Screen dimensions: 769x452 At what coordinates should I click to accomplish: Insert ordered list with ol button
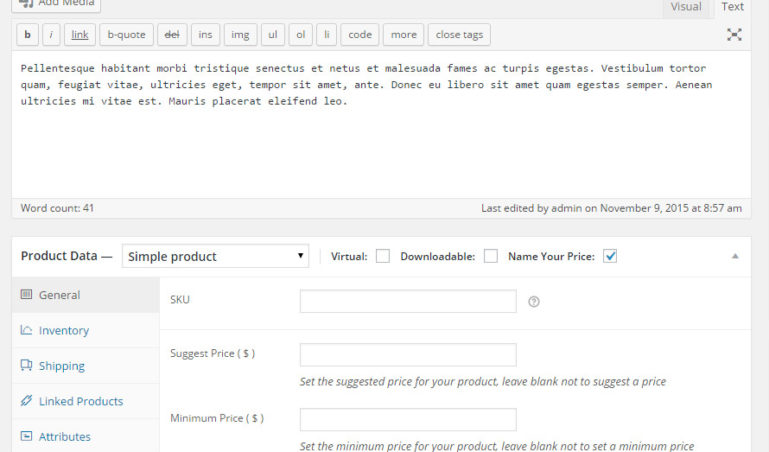coord(301,35)
